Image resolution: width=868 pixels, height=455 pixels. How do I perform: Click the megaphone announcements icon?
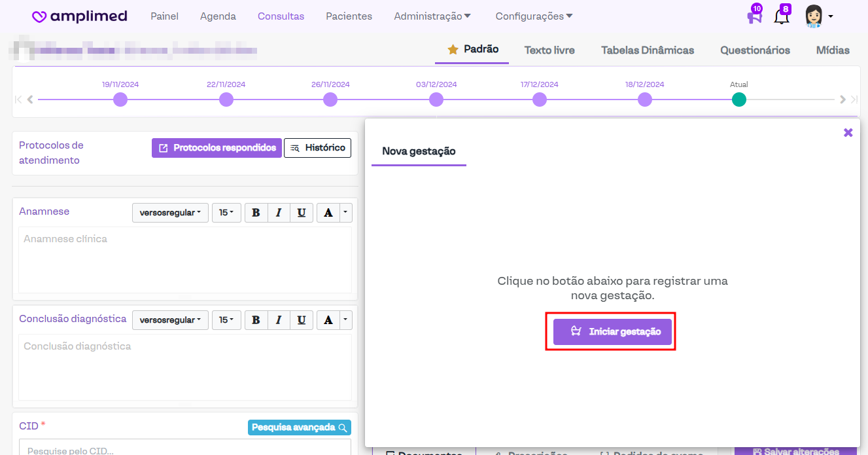click(x=754, y=16)
